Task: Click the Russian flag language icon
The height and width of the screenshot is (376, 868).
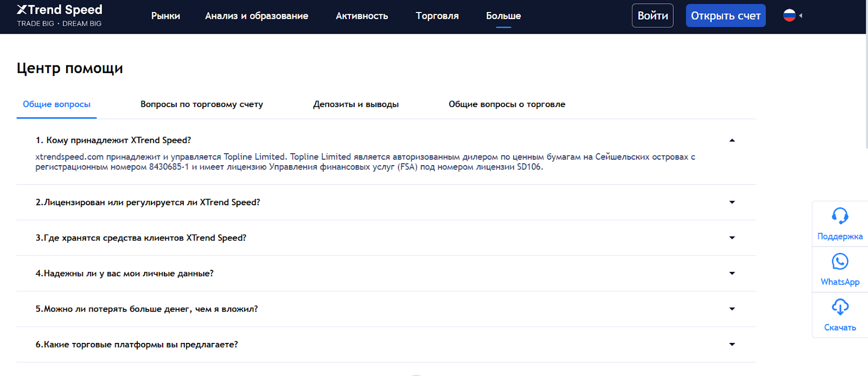Action: point(789,15)
